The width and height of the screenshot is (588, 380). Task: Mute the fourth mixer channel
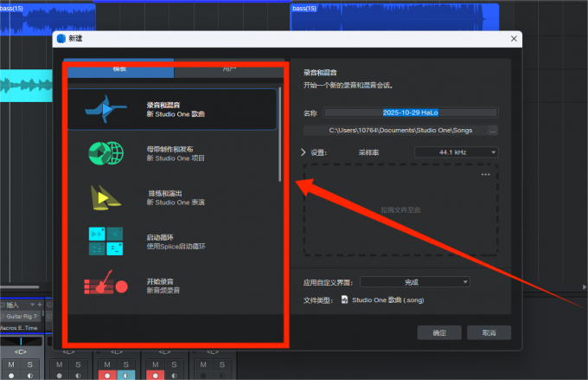(156, 364)
